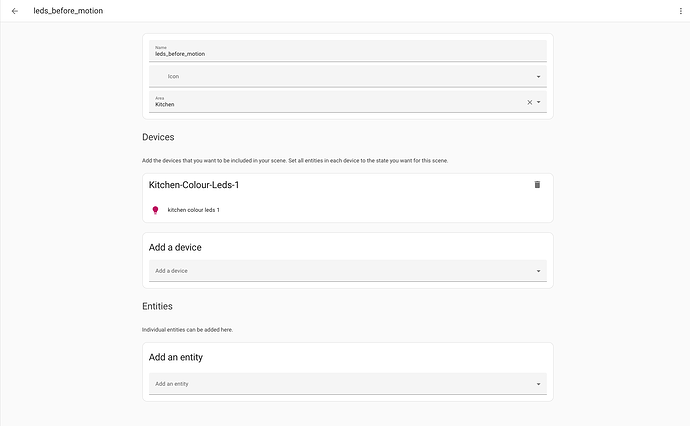Image resolution: width=690 pixels, height=426 pixels.
Task: Click the Add a device combo box
Action: 348,271
